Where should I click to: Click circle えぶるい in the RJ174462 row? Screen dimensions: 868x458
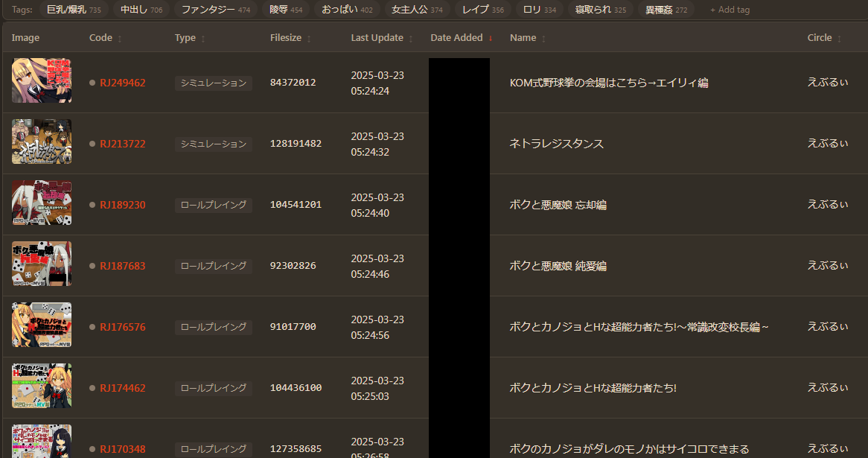pos(828,388)
